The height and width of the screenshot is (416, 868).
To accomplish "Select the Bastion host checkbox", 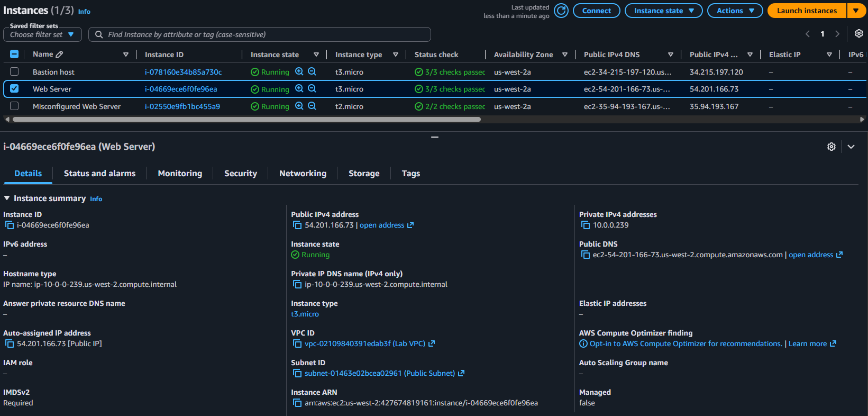I will [14, 71].
